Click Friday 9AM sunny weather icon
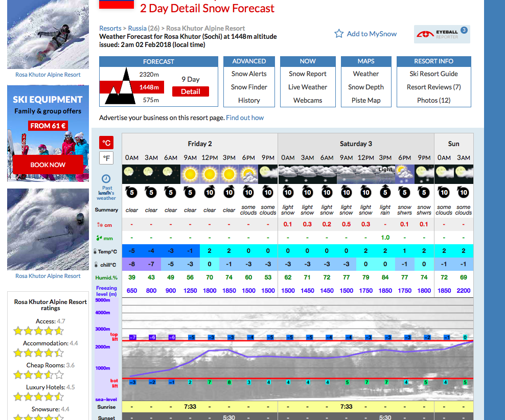 tap(190, 174)
